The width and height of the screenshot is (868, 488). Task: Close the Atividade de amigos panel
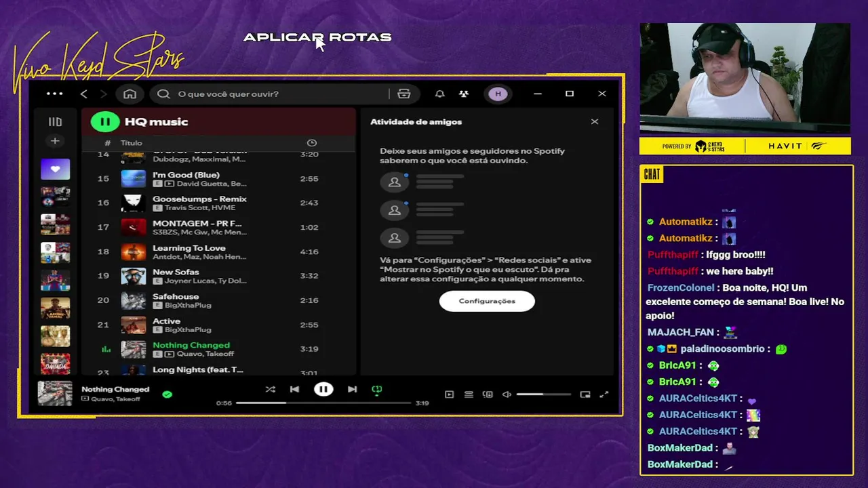pos(595,121)
